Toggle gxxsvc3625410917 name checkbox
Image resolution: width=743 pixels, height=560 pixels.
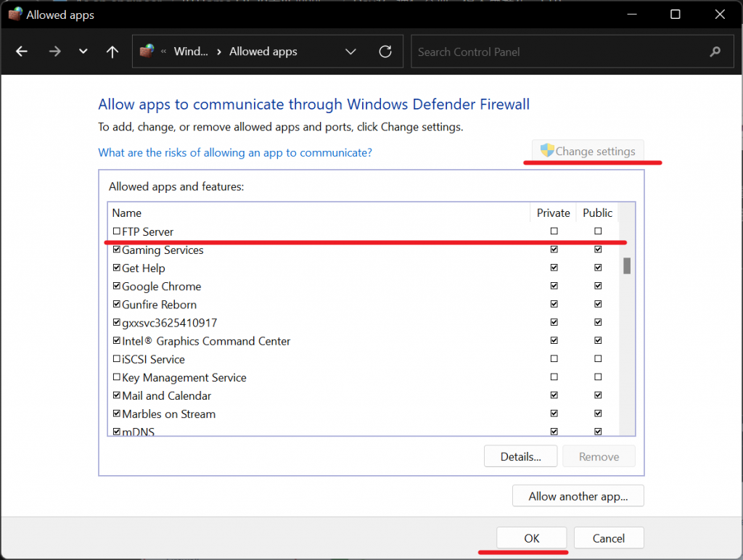117,322
